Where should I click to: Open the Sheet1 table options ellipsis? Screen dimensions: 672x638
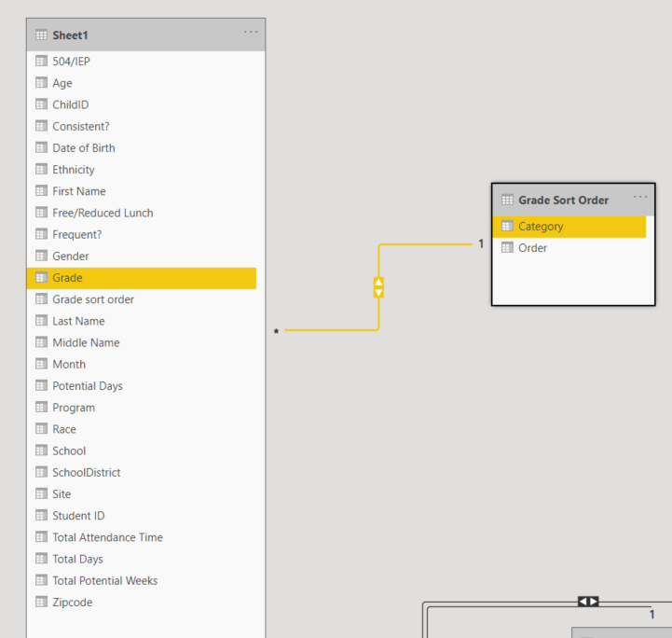click(251, 32)
